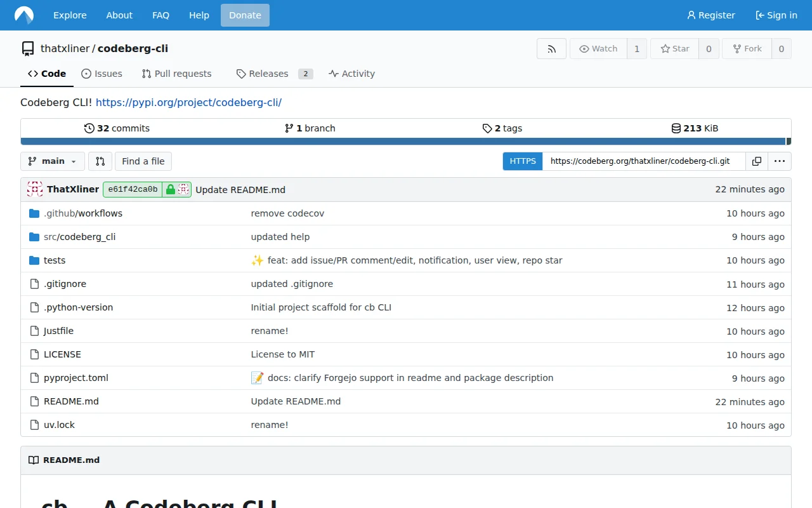Open Help in the top navigation

pyautogui.click(x=199, y=15)
